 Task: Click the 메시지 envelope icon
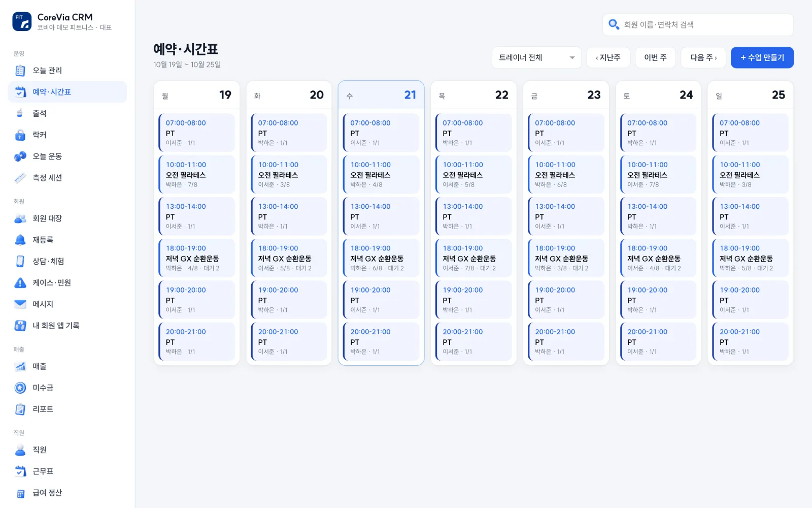20,304
